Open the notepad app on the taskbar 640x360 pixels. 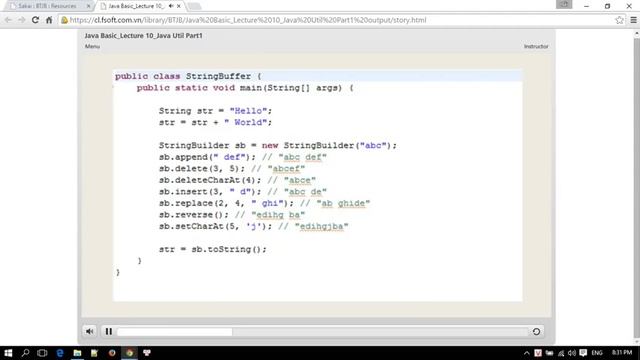[x=94, y=353]
